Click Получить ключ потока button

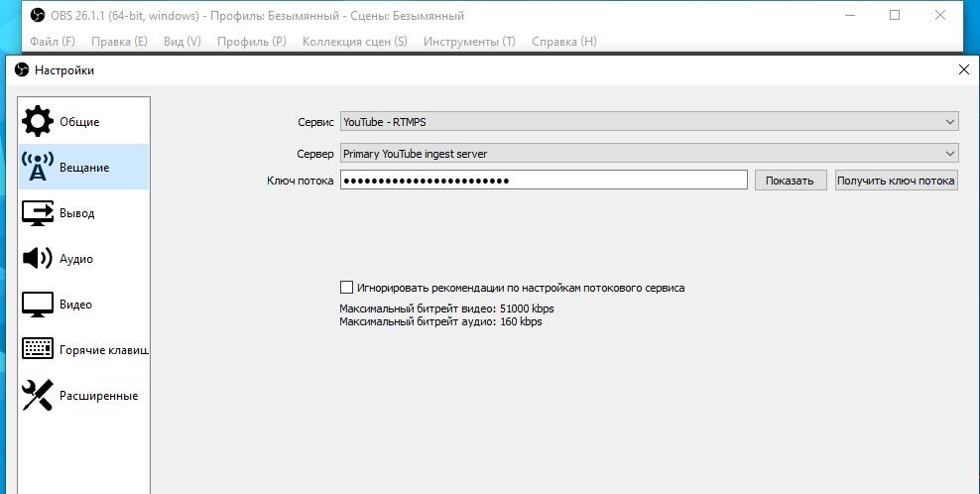[x=897, y=181]
